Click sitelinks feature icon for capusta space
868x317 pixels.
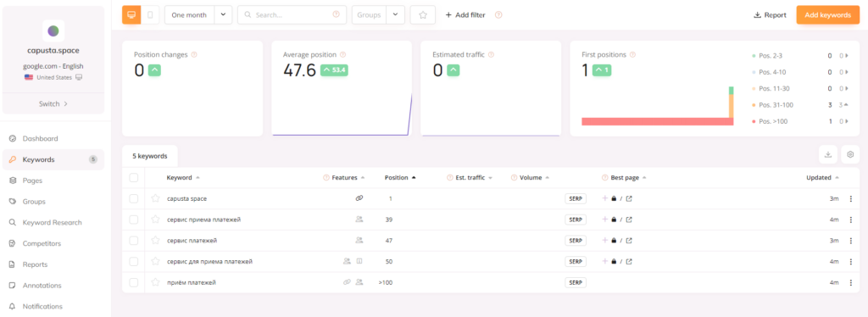(359, 198)
